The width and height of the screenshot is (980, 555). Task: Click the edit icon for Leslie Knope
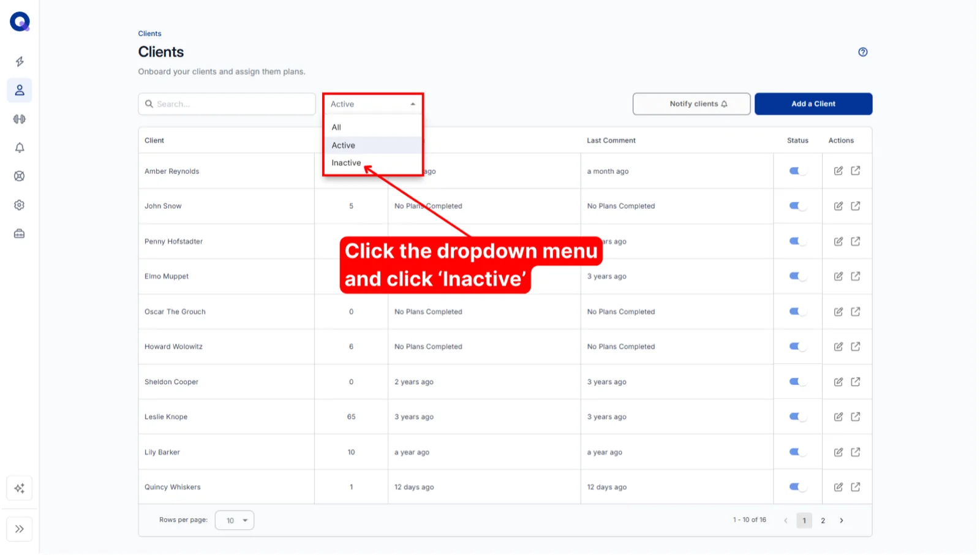tap(838, 417)
